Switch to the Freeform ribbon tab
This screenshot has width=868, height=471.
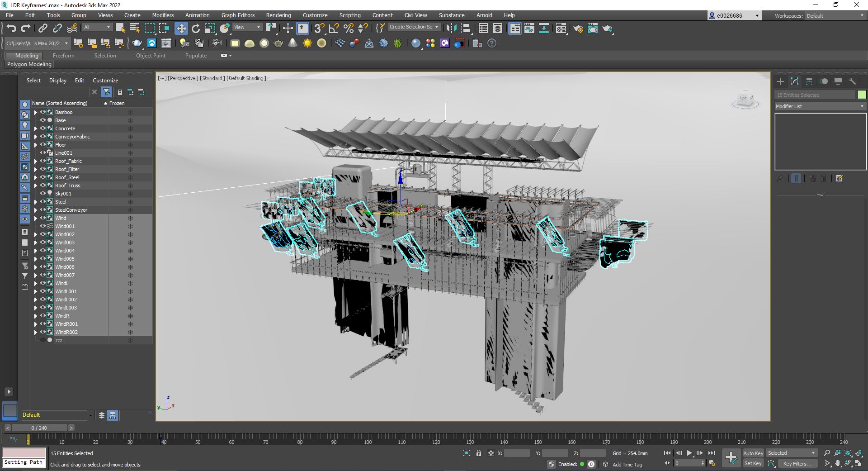pyautogui.click(x=63, y=56)
